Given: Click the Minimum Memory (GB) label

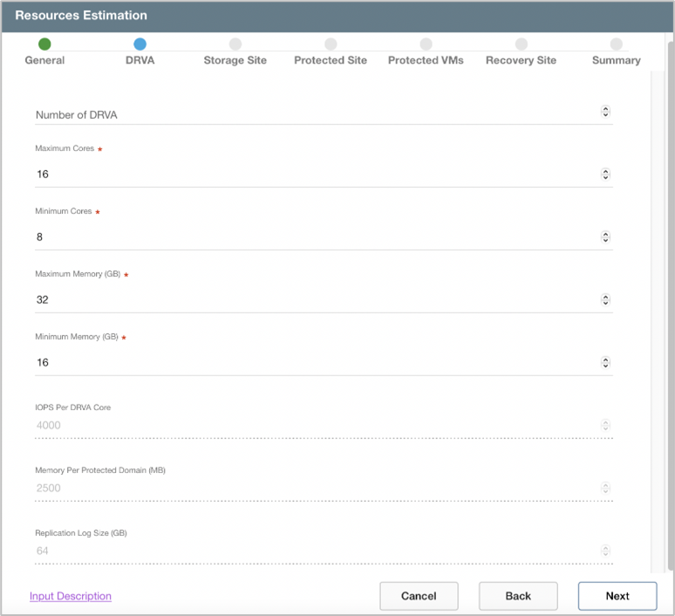Looking at the screenshot, I should point(77,337).
